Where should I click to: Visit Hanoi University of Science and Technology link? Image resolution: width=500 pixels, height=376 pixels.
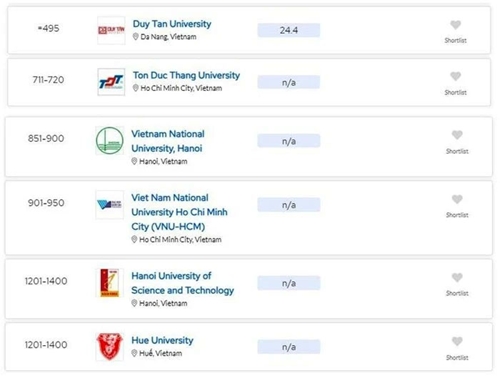tap(183, 283)
